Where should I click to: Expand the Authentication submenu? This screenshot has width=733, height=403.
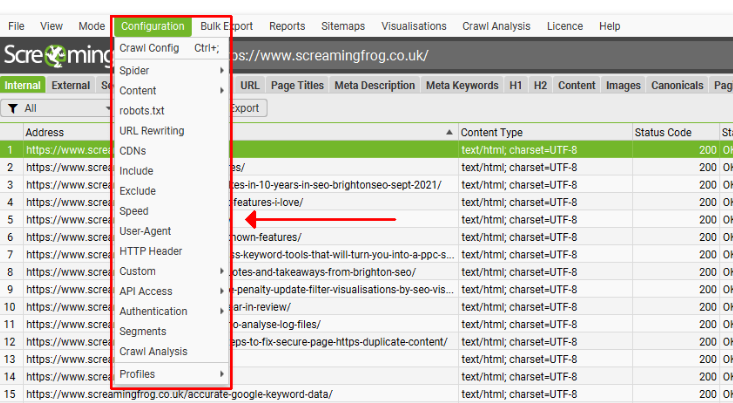(x=171, y=311)
